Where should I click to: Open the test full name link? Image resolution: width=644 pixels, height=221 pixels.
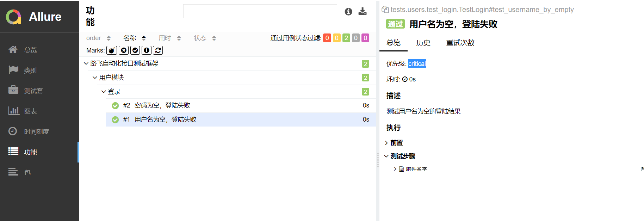pyautogui.click(x=482, y=10)
